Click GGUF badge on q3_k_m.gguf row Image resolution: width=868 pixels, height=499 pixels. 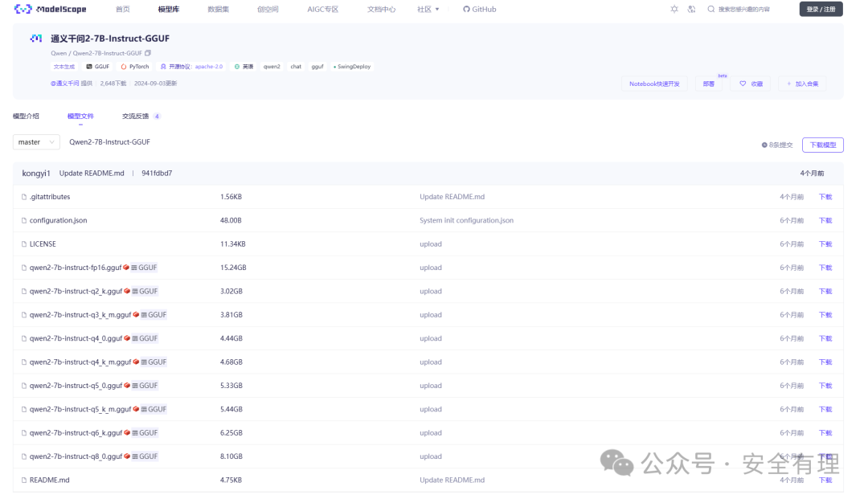(x=154, y=315)
